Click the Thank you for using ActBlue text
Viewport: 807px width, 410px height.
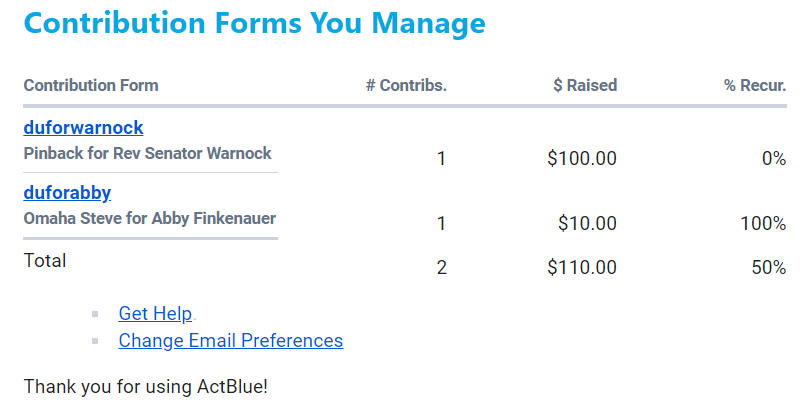(x=146, y=385)
